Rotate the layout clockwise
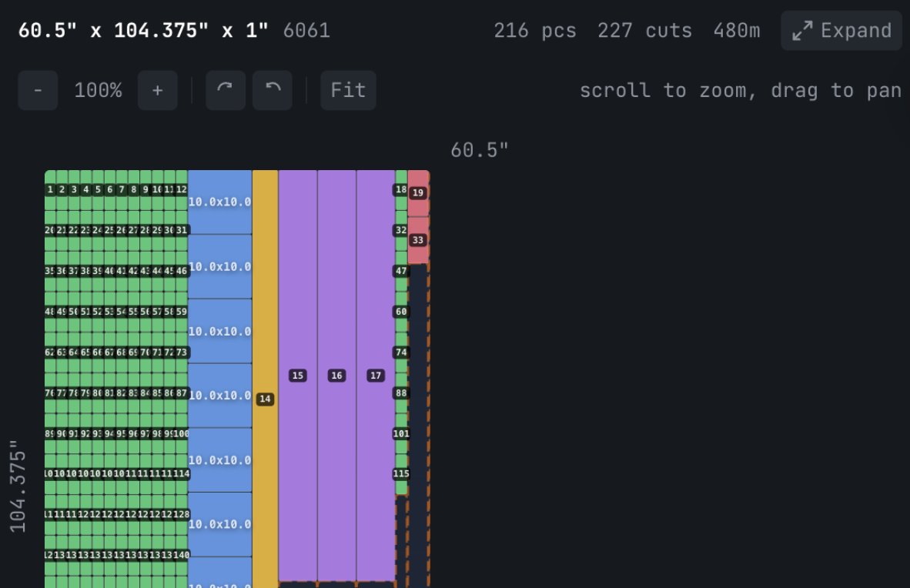Image resolution: width=910 pixels, height=588 pixels. pos(225,90)
